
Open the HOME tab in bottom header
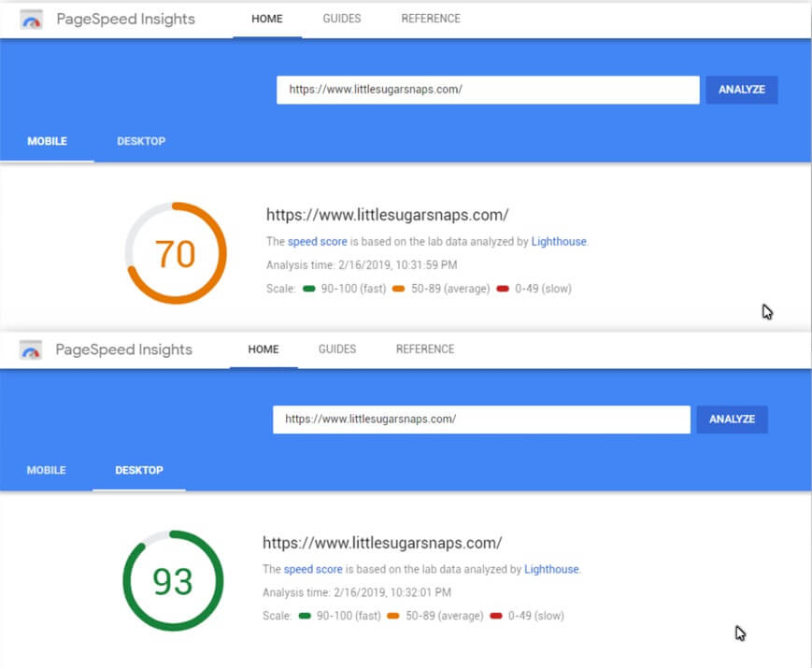coord(264,349)
